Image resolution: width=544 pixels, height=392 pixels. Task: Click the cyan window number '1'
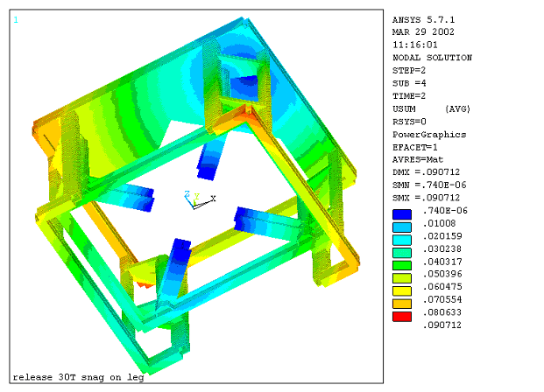click(16, 20)
